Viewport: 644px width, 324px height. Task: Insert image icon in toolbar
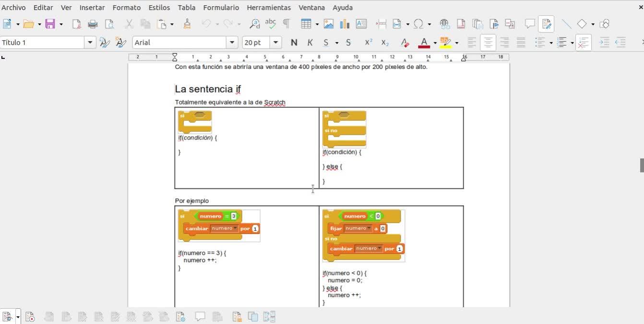coord(329,24)
